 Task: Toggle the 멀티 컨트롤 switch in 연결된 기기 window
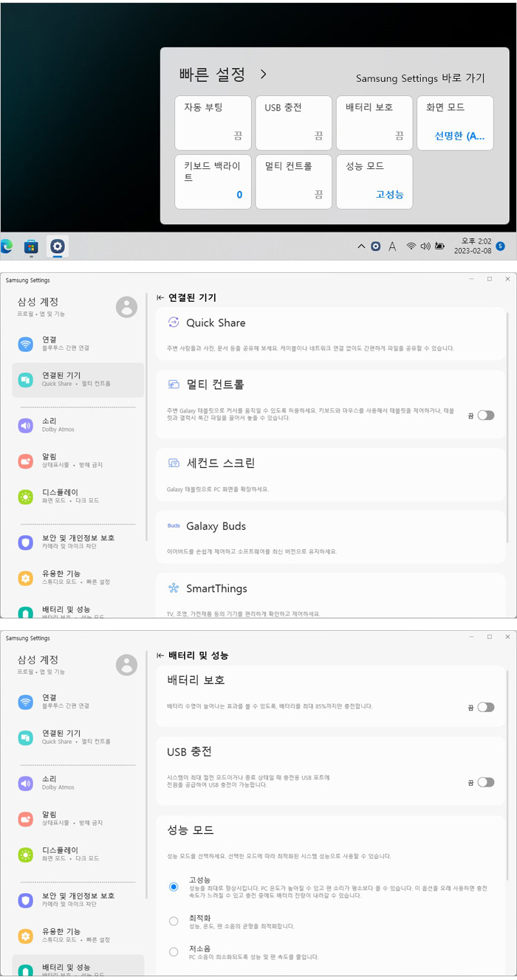485,415
